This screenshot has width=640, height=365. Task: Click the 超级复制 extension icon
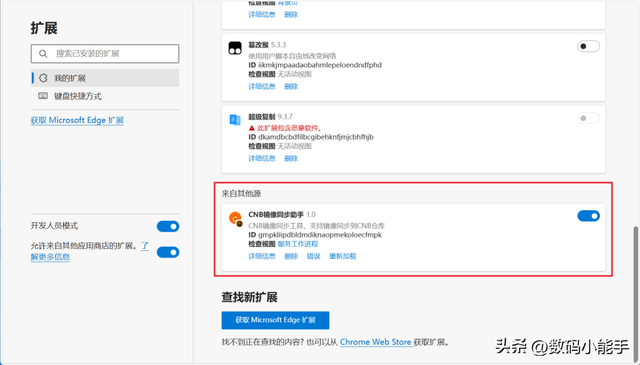coord(235,120)
